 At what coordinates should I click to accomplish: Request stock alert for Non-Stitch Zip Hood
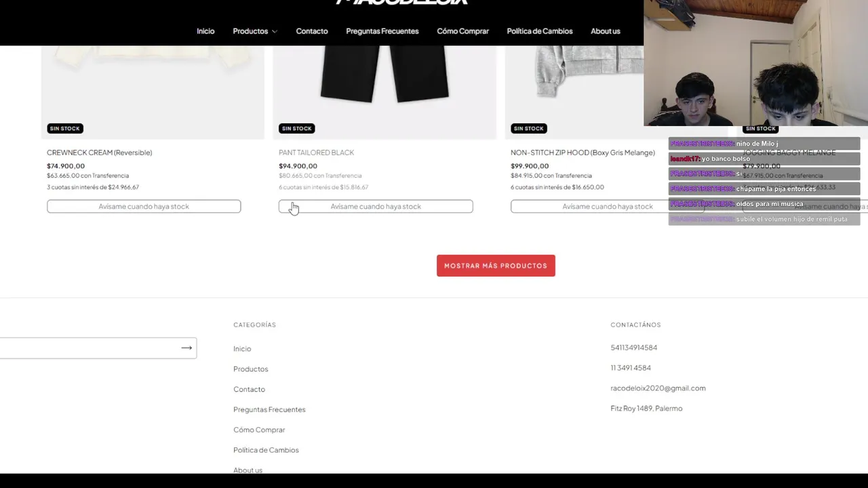(x=608, y=206)
